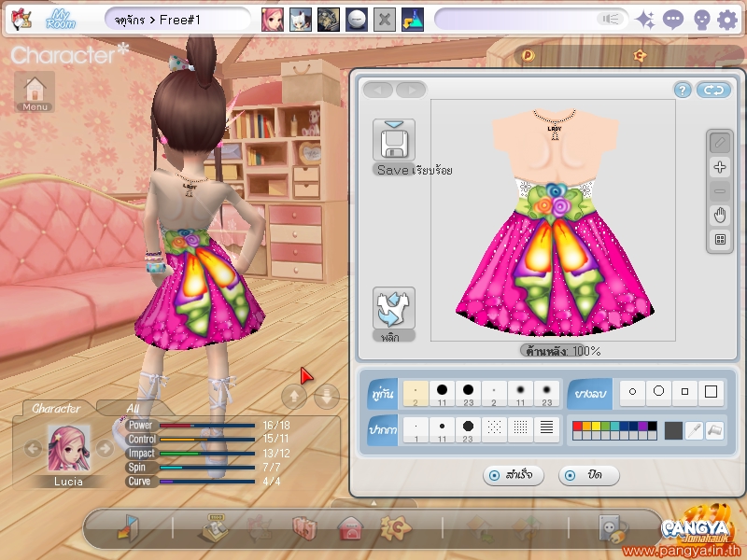Open the cash register shop icon

(215, 527)
